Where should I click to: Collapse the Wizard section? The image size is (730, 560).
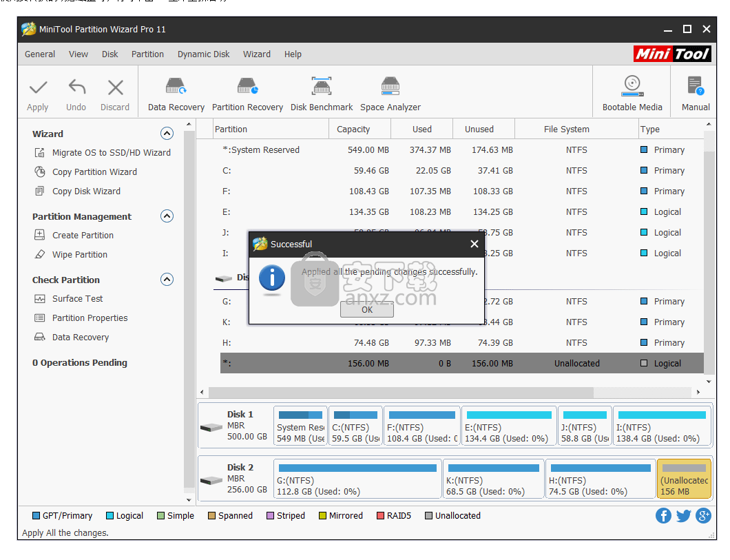point(167,134)
